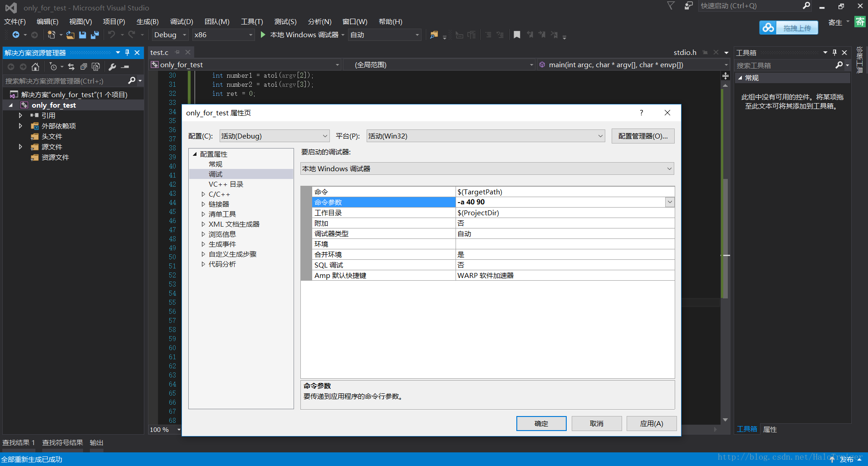The width and height of the screenshot is (868, 466).
Task: Click the 确定 button
Action: pyautogui.click(x=541, y=423)
